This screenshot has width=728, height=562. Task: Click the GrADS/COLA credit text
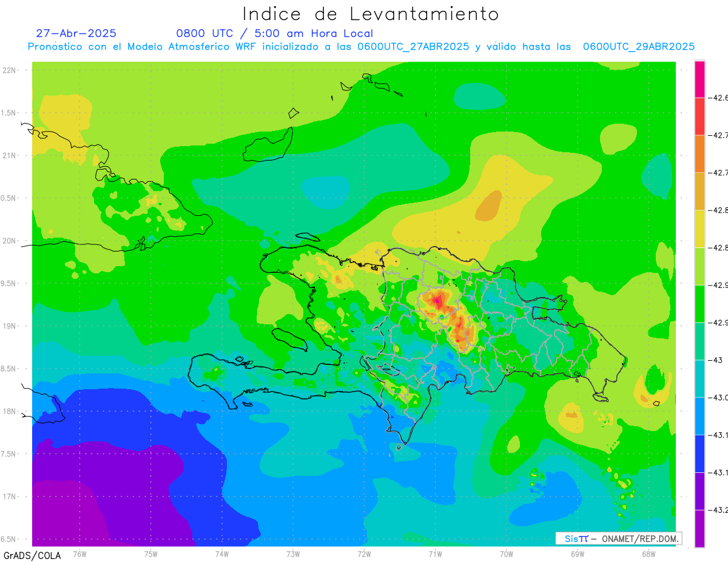(32, 555)
